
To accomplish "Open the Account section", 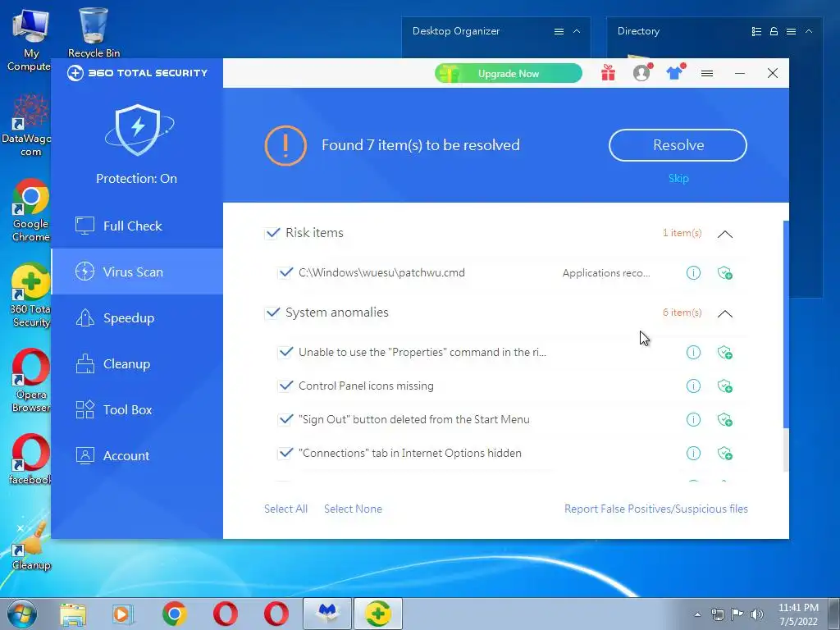I will coord(137,456).
